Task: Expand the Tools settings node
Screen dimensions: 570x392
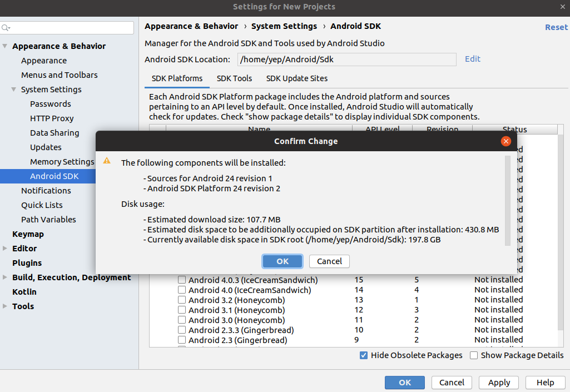Action: click(x=4, y=306)
